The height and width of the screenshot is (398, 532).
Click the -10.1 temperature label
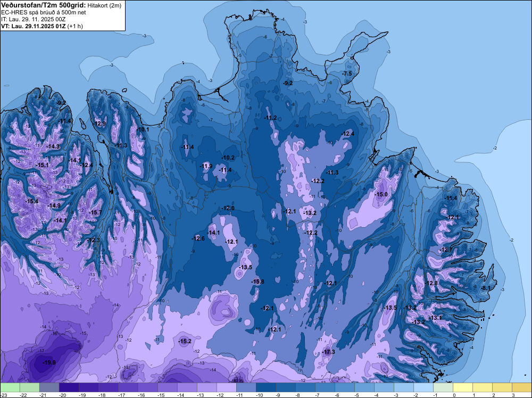click(x=143, y=129)
